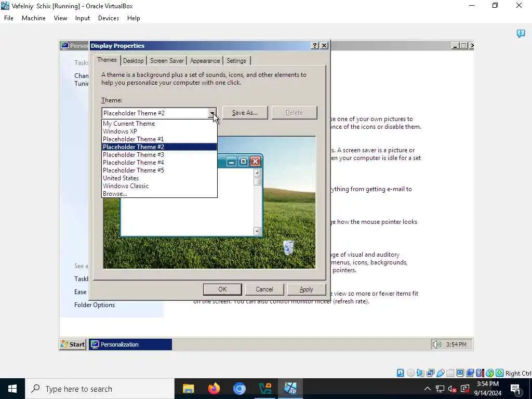Choose Browse... in theme list
The width and height of the screenshot is (532, 399).
[x=159, y=194]
